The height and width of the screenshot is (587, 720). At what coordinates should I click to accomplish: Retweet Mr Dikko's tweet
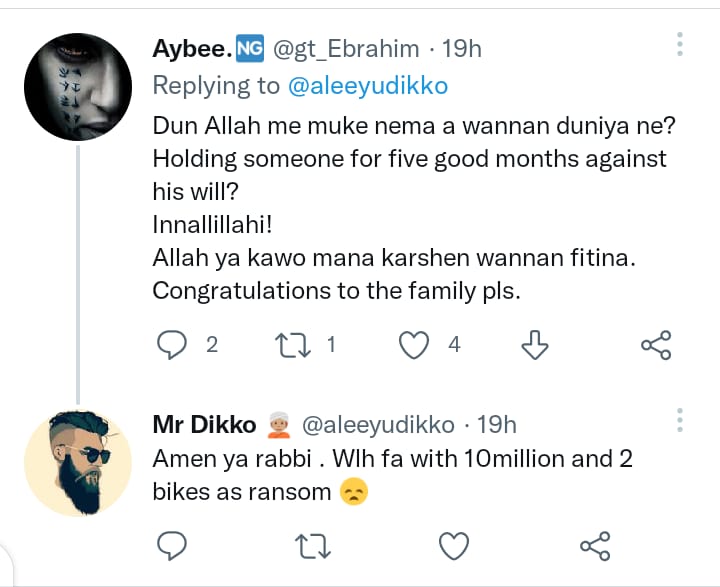(314, 545)
